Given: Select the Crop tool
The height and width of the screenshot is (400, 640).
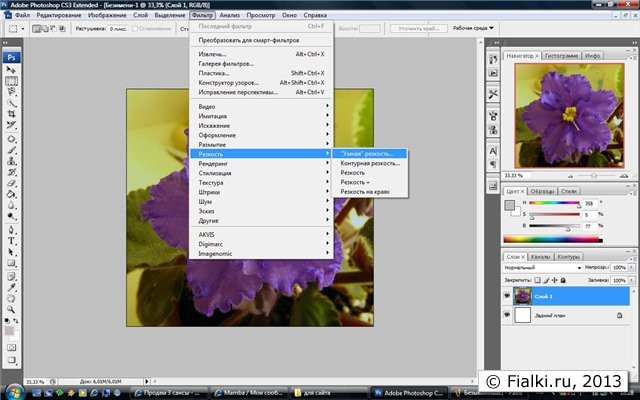Looking at the screenshot, I should 11,114.
